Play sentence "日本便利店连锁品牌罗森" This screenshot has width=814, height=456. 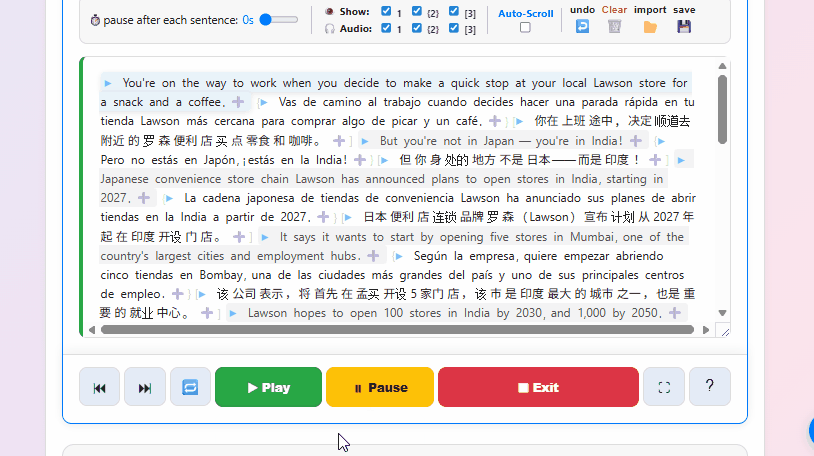(x=348, y=217)
